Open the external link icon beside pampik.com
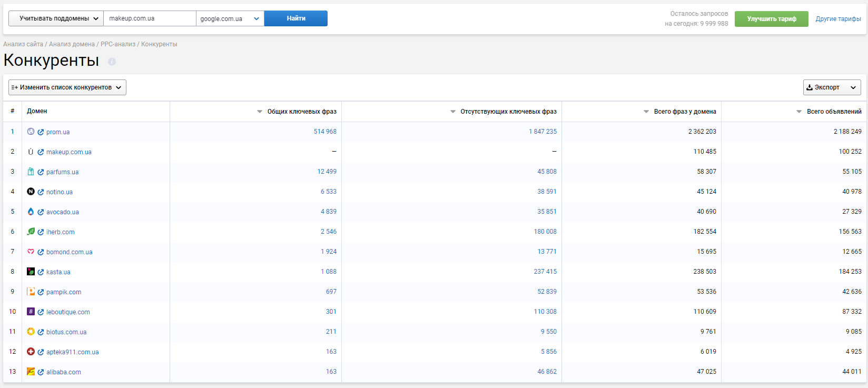This screenshot has width=868, height=388. coord(41,292)
